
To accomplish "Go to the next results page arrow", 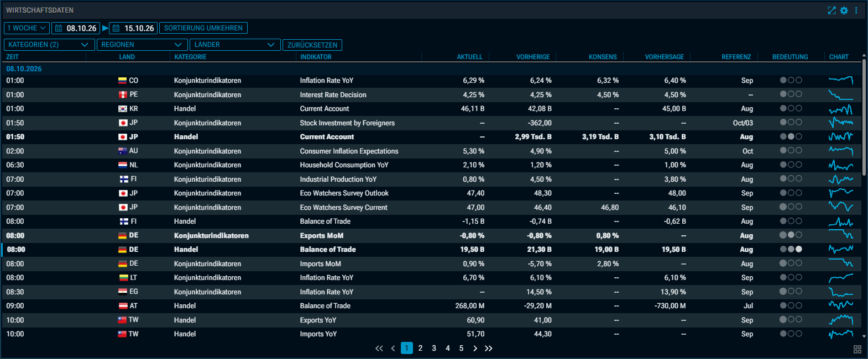I will point(475,348).
